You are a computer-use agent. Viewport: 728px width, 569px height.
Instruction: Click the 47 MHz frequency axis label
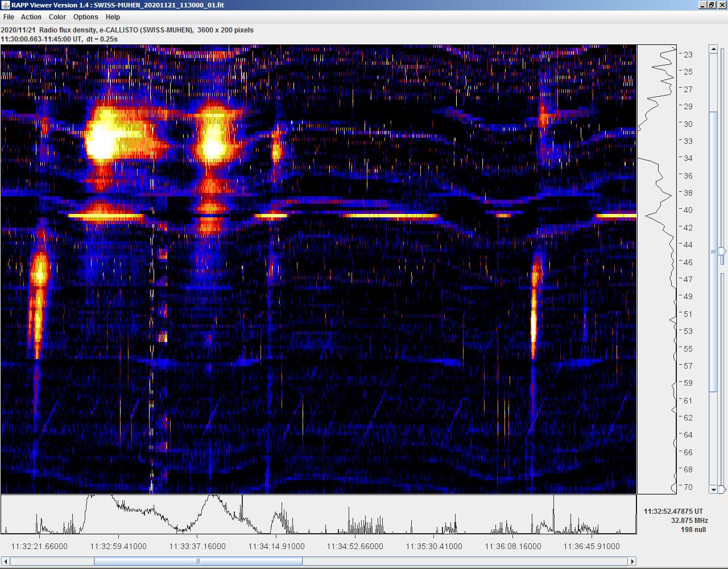688,279
